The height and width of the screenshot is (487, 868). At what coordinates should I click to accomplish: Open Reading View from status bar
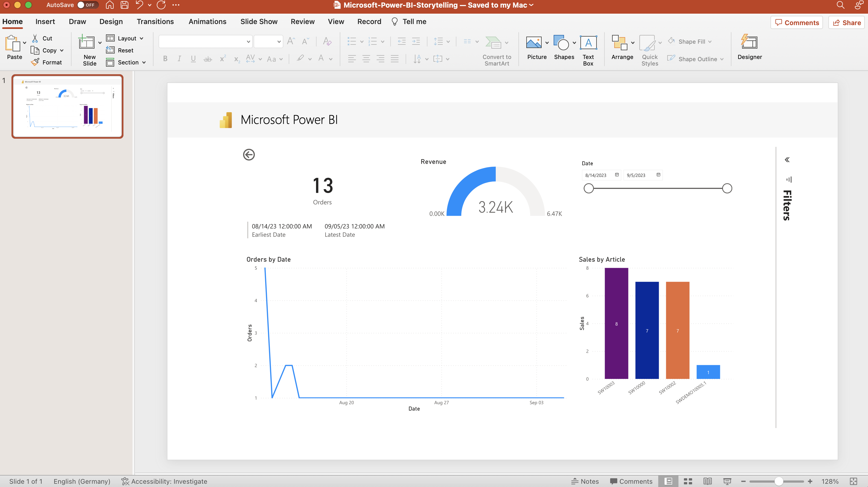click(707, 481)
